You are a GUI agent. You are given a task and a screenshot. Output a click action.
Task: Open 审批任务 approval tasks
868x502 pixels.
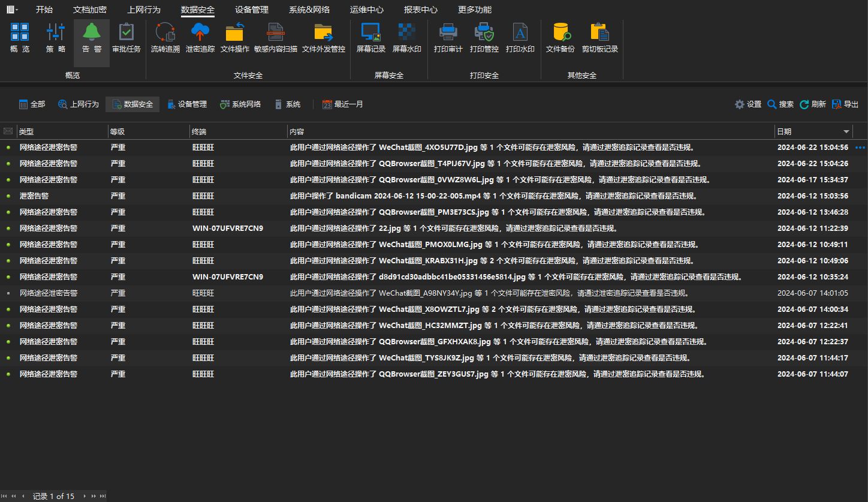point(126,38)
